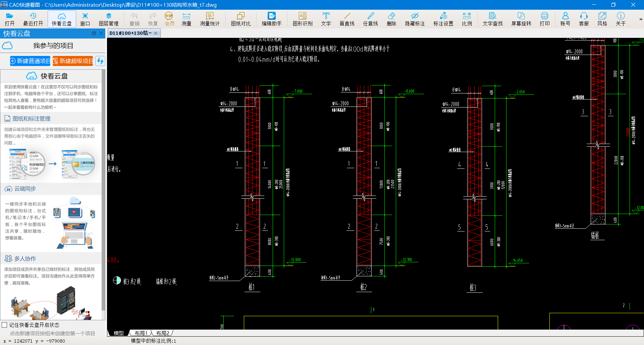Click the Open (打开) file icon

(x=9, y=19)
